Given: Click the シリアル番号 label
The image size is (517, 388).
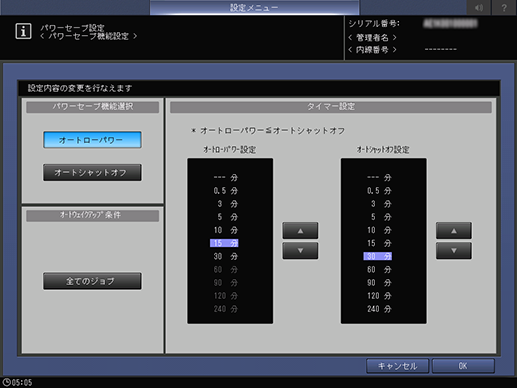Looking at the screenshot, I should click(374, 24).
